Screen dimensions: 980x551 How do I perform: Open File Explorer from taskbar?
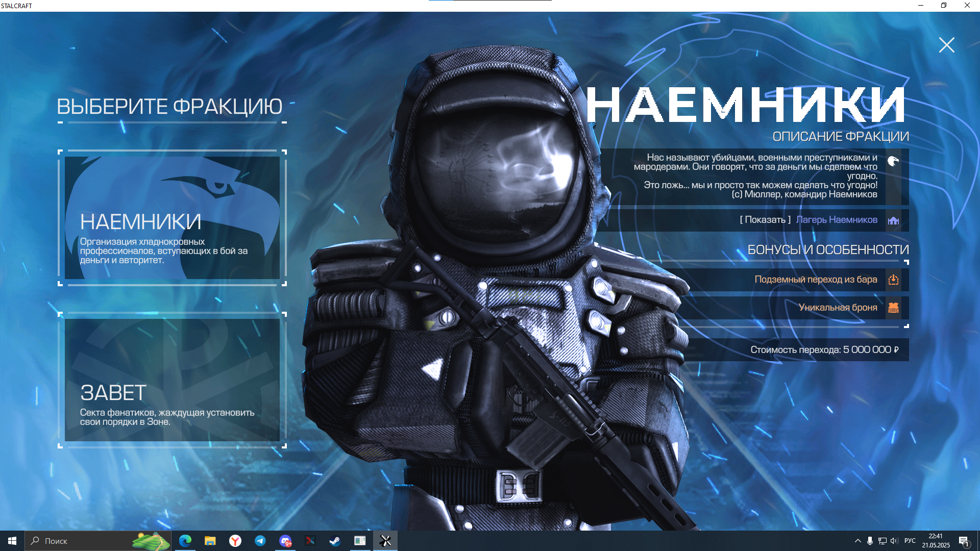point(210,541)
